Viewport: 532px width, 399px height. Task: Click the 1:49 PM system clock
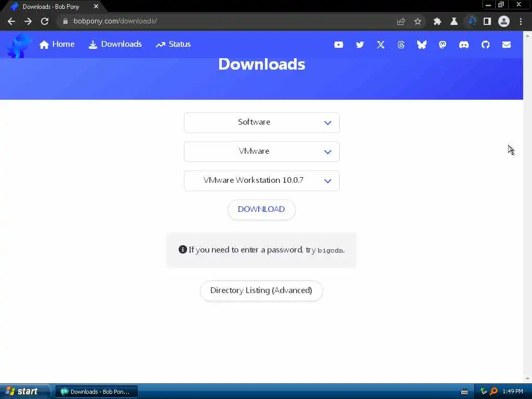(513, 392)
